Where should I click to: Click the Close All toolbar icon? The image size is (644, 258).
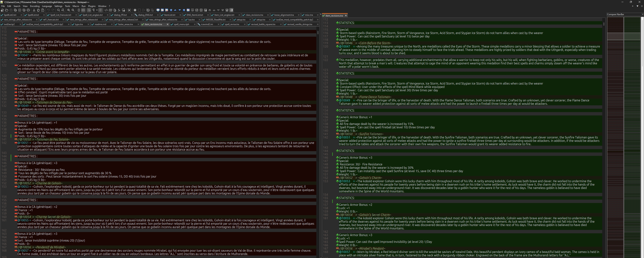[x=24, y=10]
